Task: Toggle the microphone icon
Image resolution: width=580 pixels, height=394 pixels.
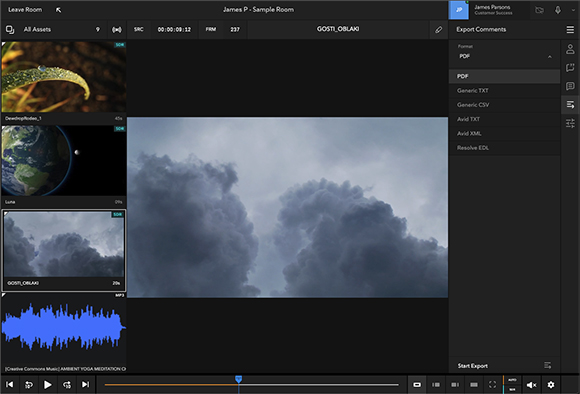Action: (x=557, y=10)
